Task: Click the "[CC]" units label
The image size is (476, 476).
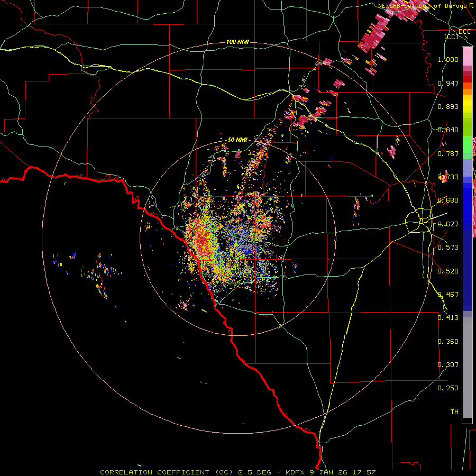Action: (452, 36)
